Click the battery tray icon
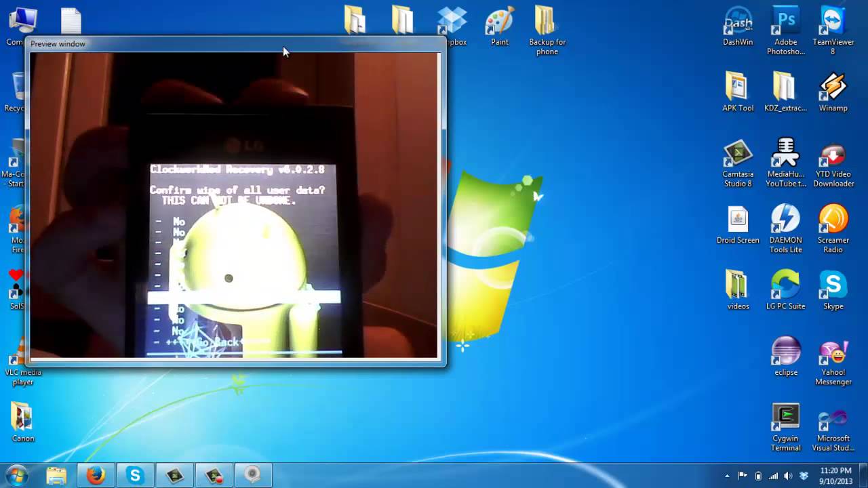Screen dimensions: 868x488 (758, 476)
